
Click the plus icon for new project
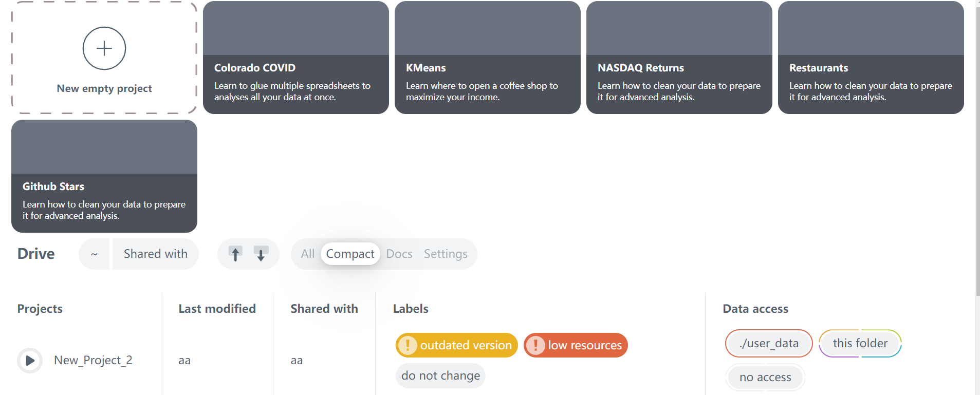pos(104,48)
